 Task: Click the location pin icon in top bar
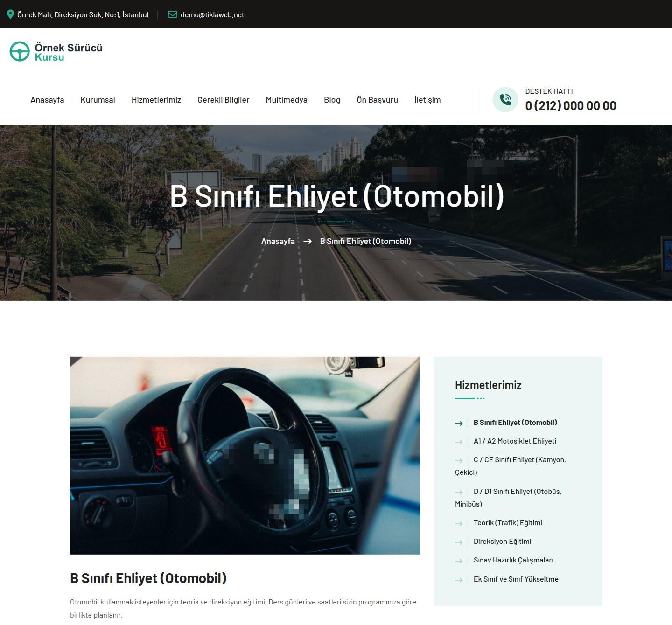click(10, 14)
